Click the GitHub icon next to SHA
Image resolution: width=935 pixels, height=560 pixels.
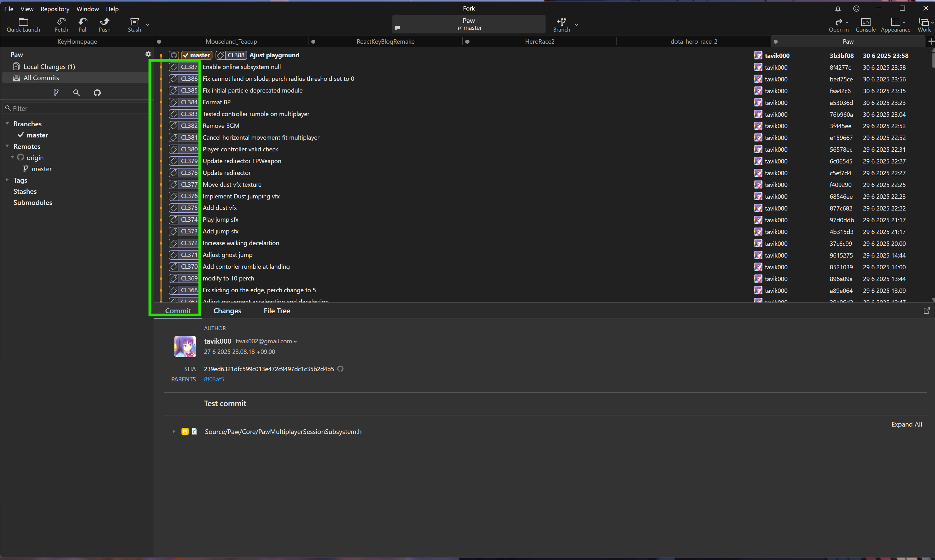coord(340,369)
